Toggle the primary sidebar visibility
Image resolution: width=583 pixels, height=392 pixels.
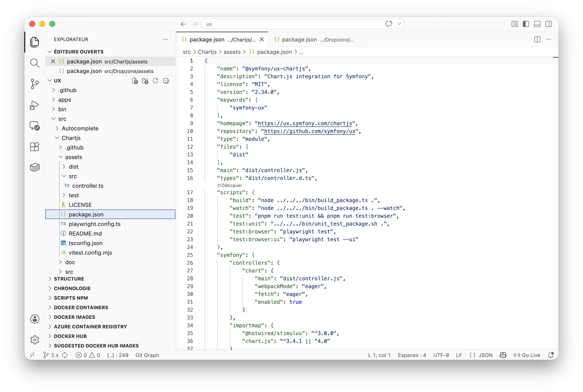(x=526, y=24)
